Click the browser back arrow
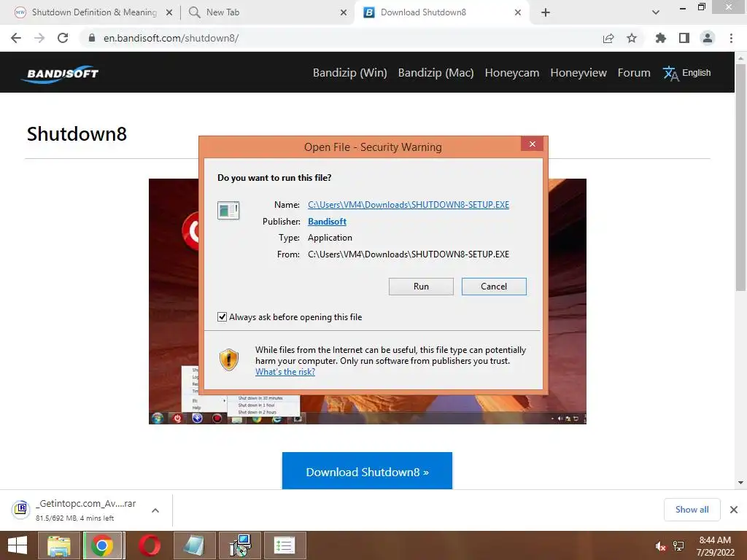The image size is (747, 560). 16,38
